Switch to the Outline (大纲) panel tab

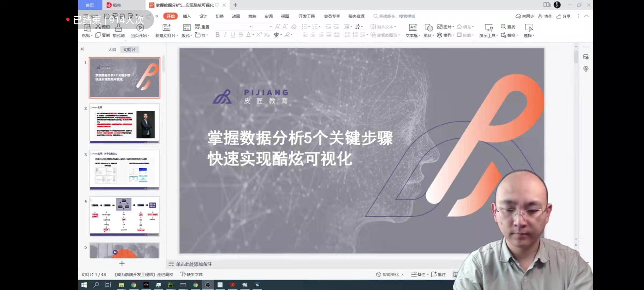[112, 49]
